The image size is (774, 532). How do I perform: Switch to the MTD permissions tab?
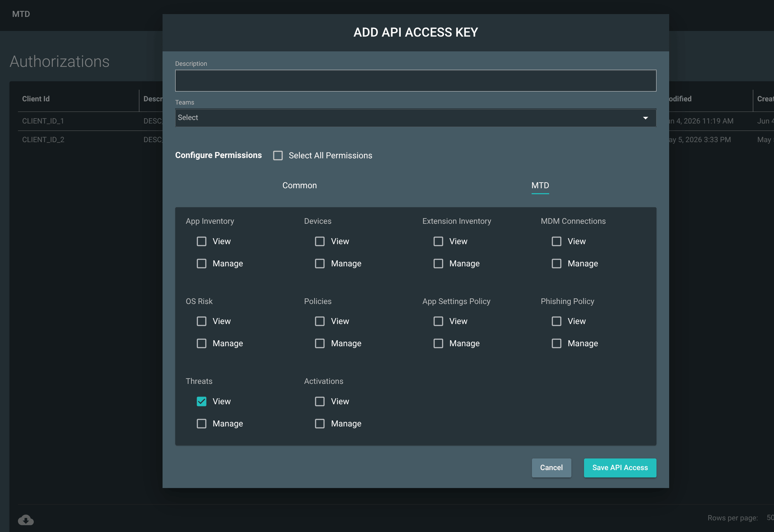tap(540, 185)
